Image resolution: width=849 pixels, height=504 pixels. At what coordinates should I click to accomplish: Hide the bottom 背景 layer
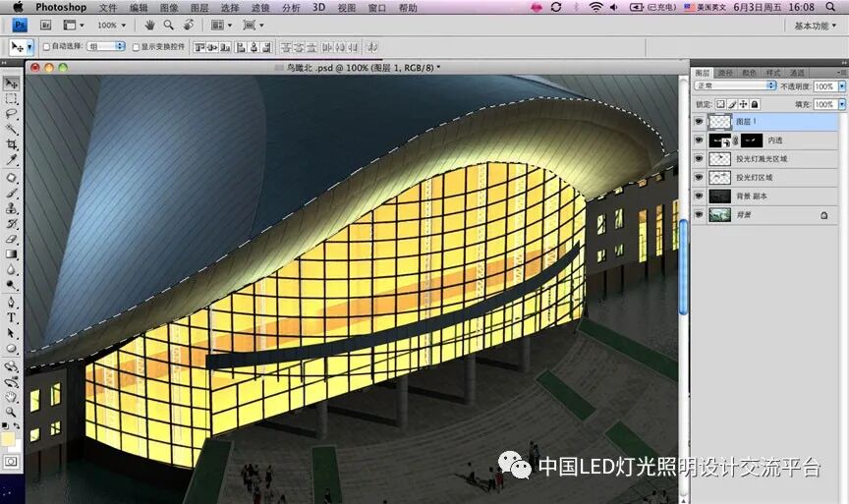pyautogui.click(x=699, y=214)
